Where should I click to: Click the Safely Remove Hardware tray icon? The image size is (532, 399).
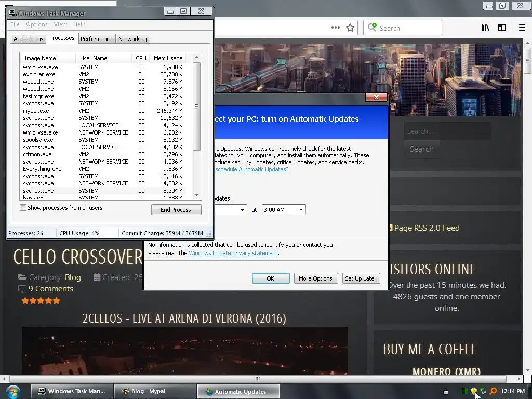tap(483, 391)
